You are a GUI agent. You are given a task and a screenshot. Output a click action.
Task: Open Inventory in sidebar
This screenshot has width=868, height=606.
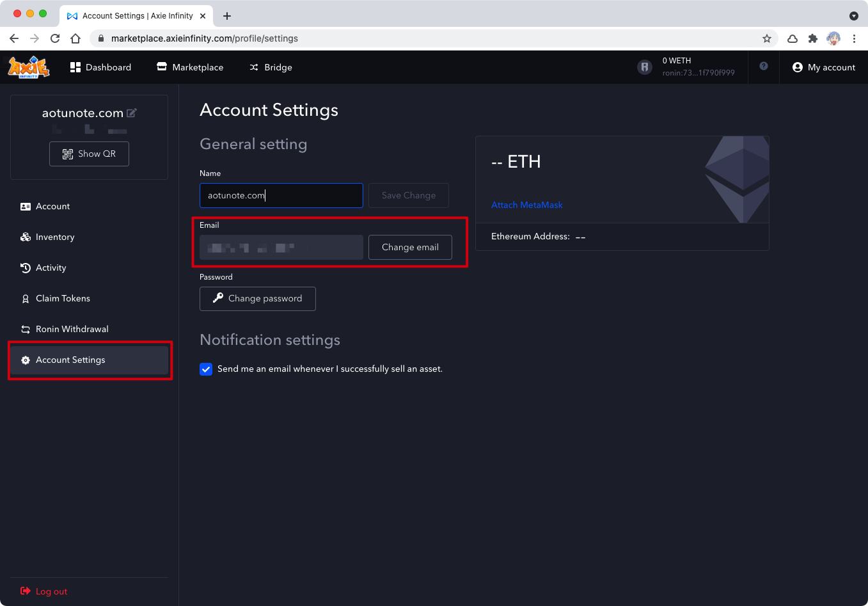pos(89,237)
